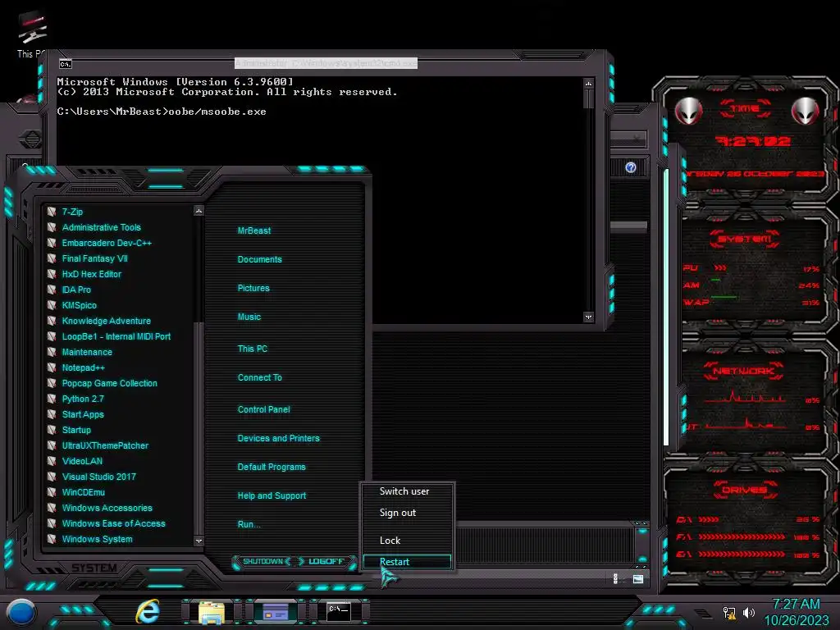
Task: Click command prompt scroll up arrow
Action: coord(589,84)
